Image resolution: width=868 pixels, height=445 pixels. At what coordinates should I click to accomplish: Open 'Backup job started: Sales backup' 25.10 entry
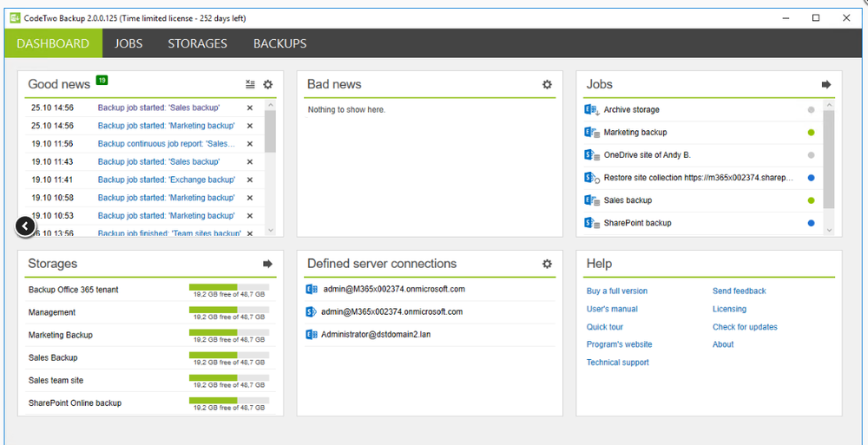pyautogui.click(x=159, y=108)
